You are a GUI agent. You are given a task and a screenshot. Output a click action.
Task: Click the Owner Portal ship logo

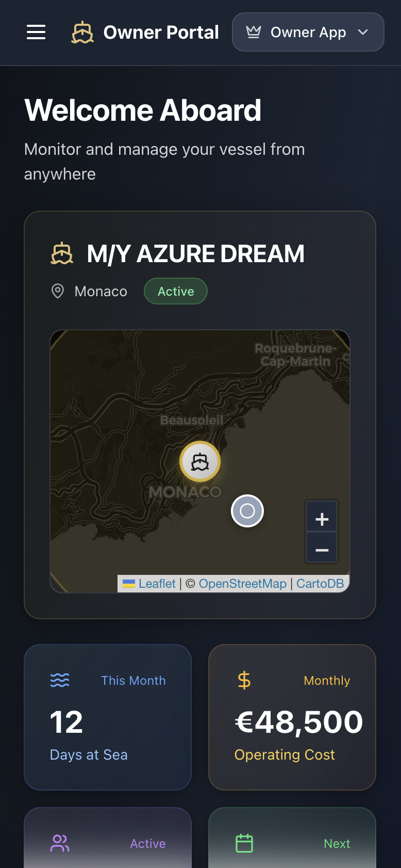click(x=82, y=33)
